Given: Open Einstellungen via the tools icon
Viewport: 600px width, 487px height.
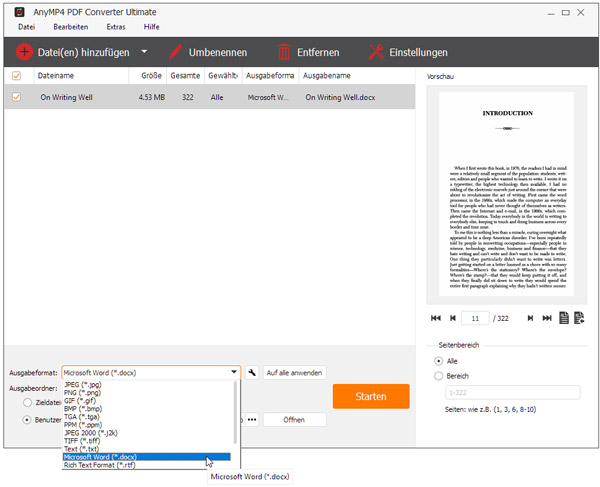Looking at the screenshot, I should [376, 52].
